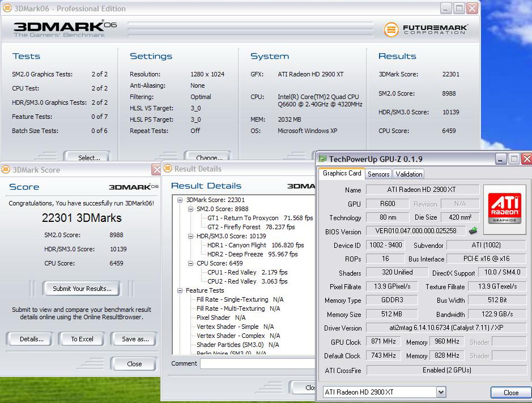
Task: Open the ATI Radeon HD 2900 XT dropdown
Action: [x=440, y=392]
